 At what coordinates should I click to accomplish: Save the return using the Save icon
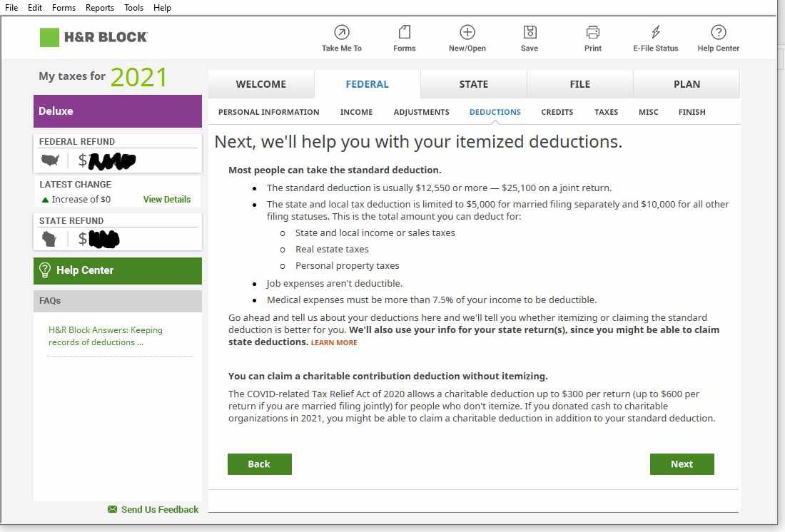[530, 32]
